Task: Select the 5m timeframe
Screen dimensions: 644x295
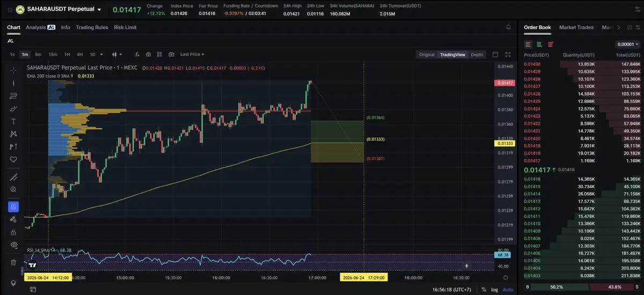Action: pyautogui.click(x=38, y=54)
